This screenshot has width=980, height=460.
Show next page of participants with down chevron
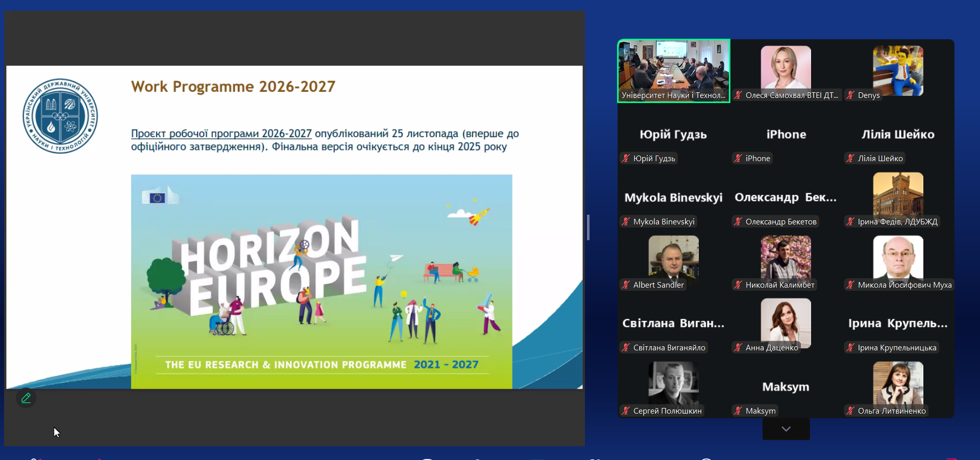pos(786,429)
